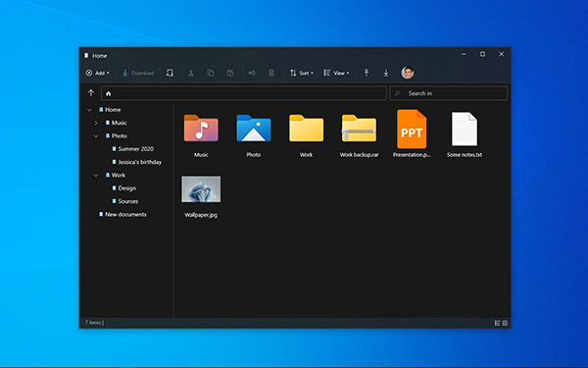
Task: Collapse the Photo tree node
Action: (96, 136)
